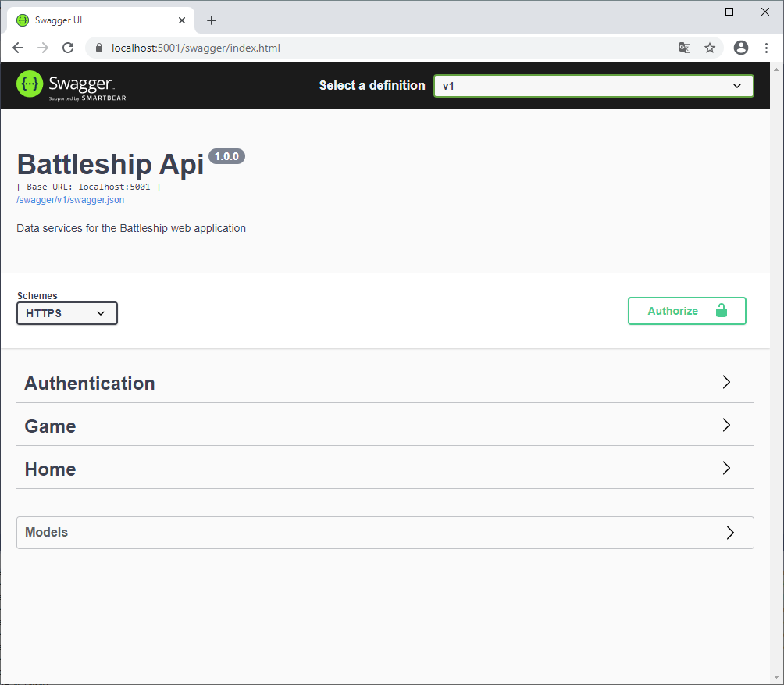This screenshot has height=685, width=784.
Task: Click the Home heading
Action: [x=50, y=469]
